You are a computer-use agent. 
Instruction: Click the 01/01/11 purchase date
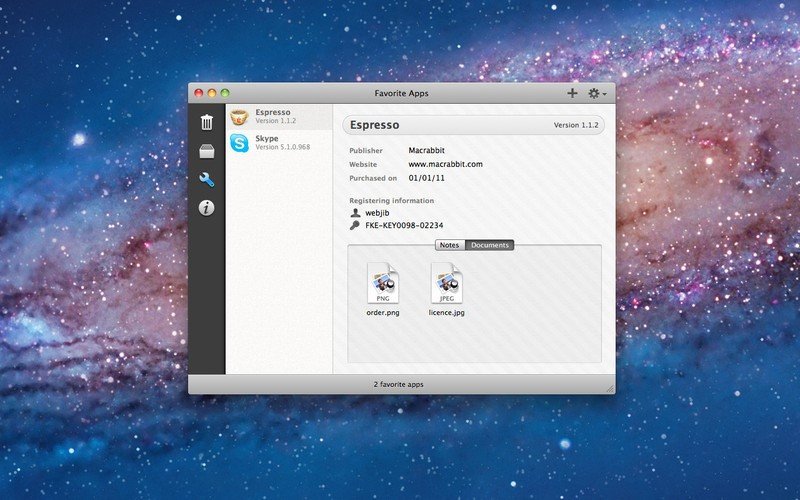pos(427,178)
